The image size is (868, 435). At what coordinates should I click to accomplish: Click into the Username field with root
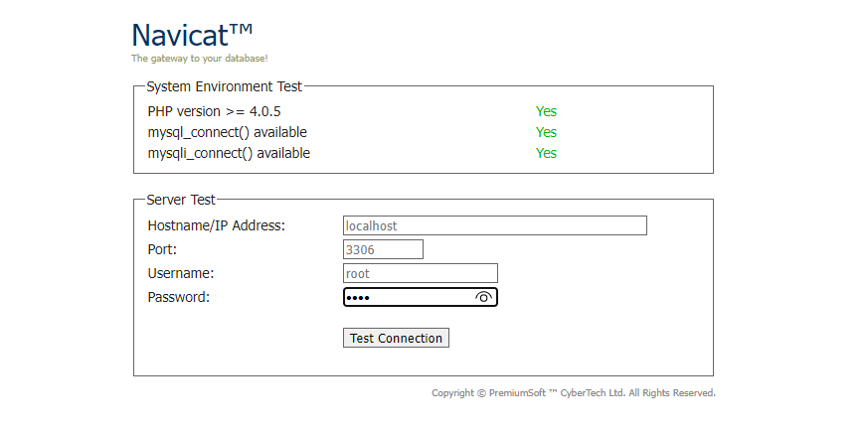coord(421,273)
